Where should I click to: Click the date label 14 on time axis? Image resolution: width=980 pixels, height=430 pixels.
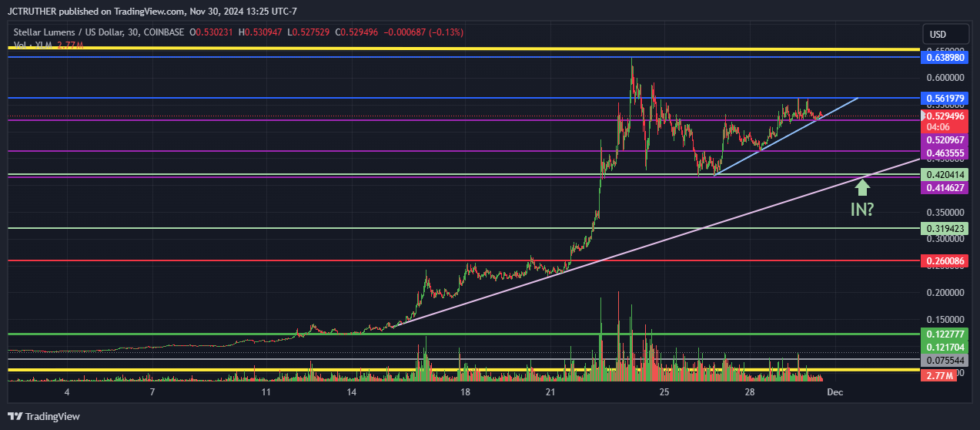pyautogui.click(x=351, y=392)
